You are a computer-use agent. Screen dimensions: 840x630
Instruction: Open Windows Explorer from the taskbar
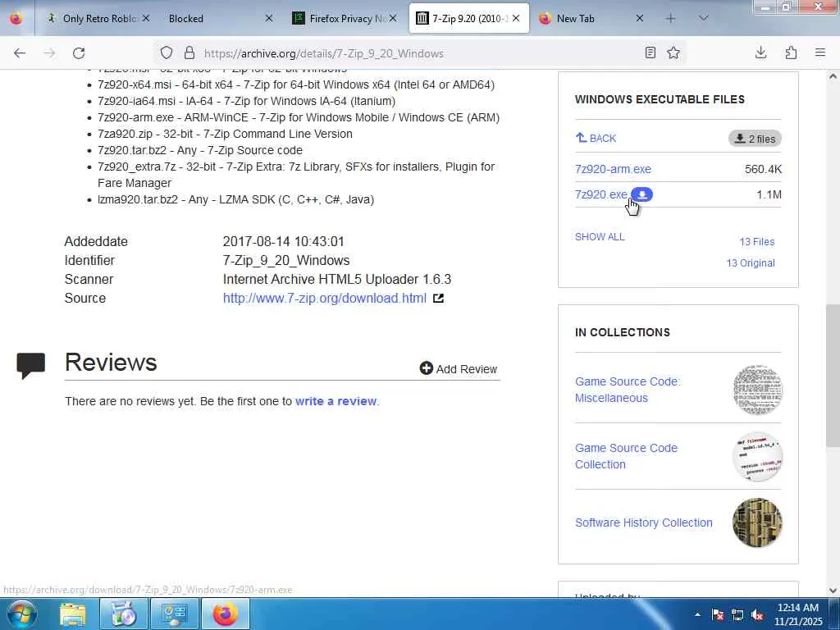tap(73, 614)
